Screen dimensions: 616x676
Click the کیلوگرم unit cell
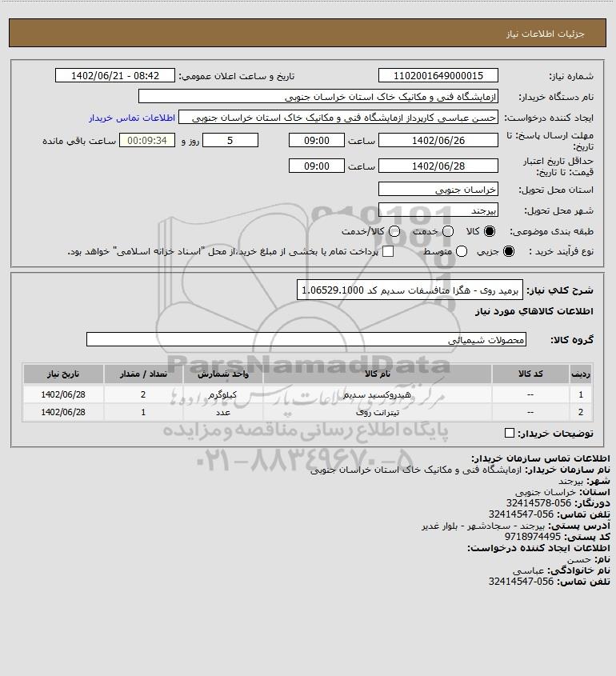(x=223, y=394)
